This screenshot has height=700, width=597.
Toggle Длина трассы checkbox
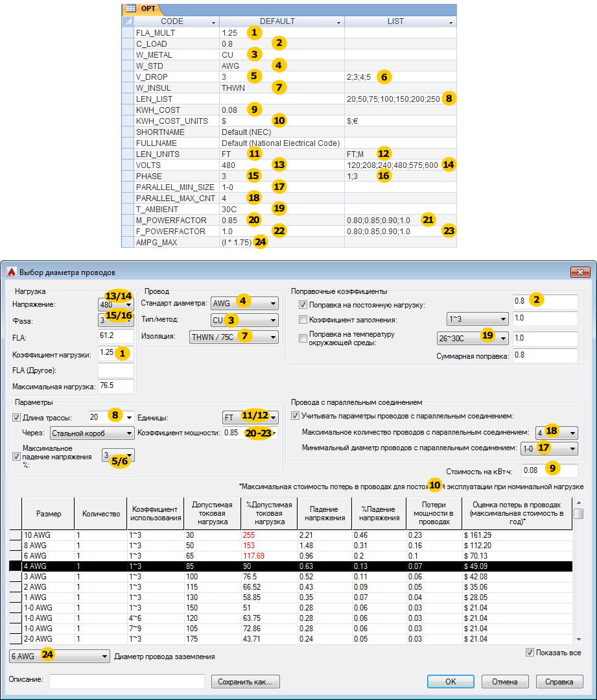(16, 417)
